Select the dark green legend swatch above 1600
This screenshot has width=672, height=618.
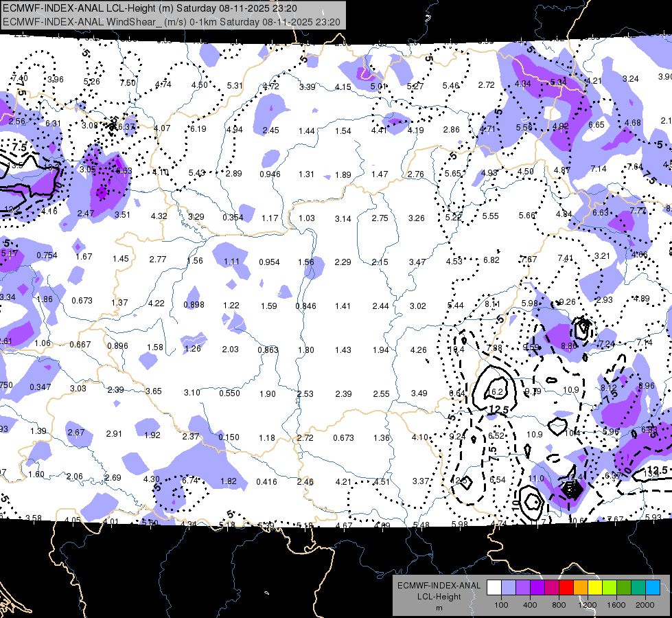click(623, 588)
